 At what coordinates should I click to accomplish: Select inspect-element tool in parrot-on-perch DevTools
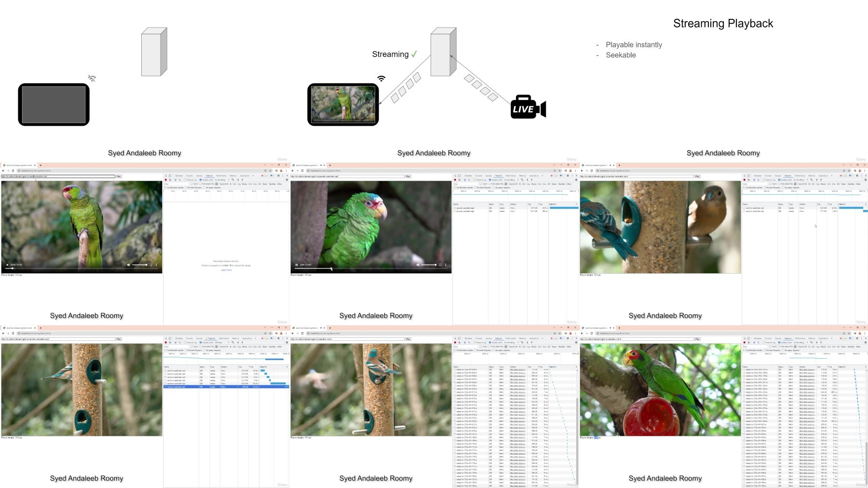pyautogui.click(x=166, y=176)
